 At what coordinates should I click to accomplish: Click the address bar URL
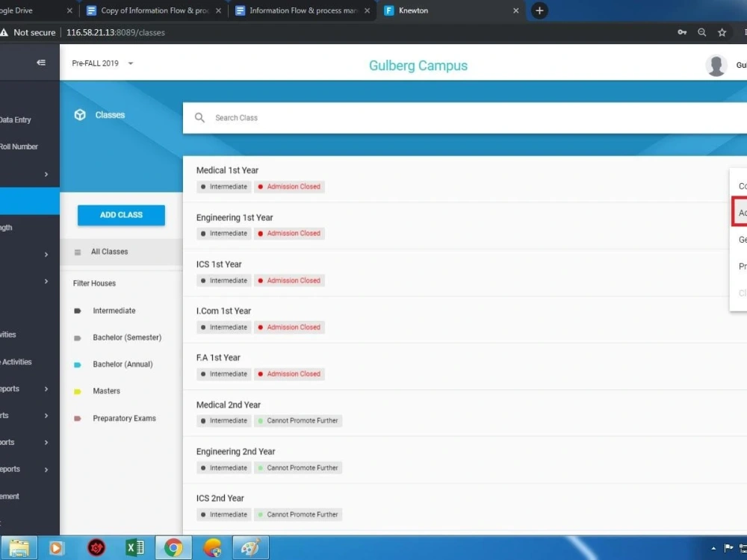(115, 32)
